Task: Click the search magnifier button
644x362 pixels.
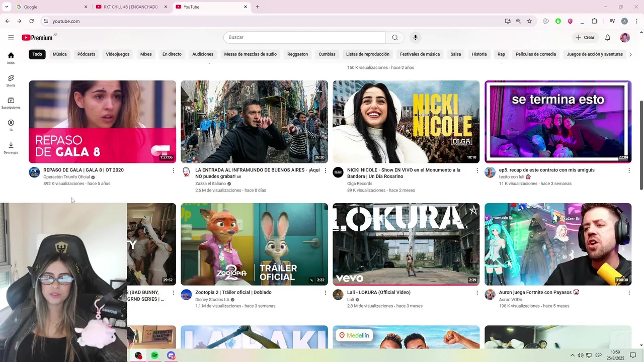Action: 395,37
